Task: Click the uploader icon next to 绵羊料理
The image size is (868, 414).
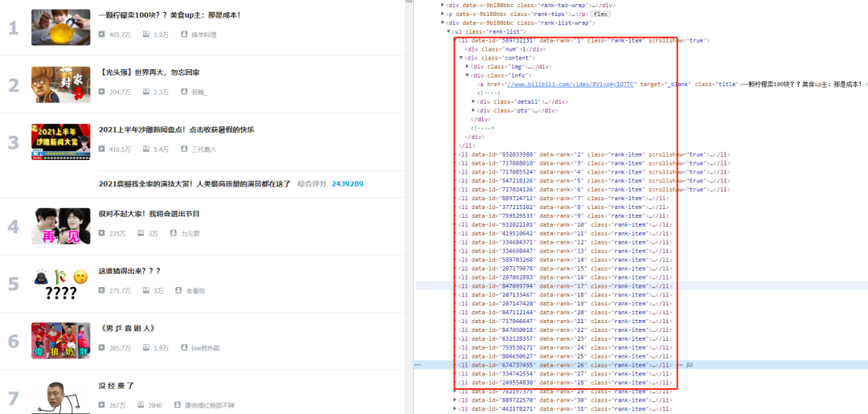Action: [x=184, y=35]
